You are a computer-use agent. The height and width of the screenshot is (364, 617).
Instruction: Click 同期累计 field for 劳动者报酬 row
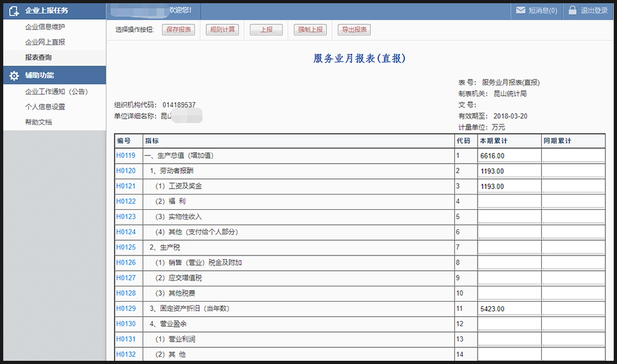coord(573,171)
